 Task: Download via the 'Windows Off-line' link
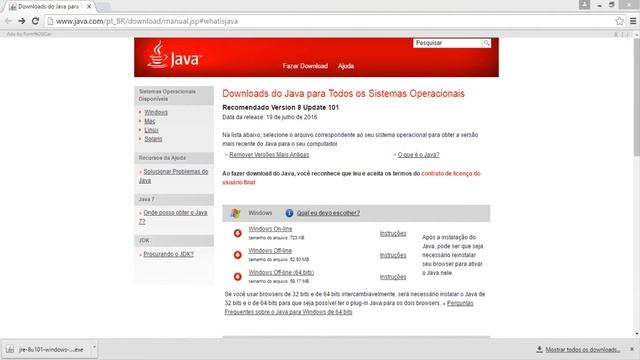click(x=270, y=251)
